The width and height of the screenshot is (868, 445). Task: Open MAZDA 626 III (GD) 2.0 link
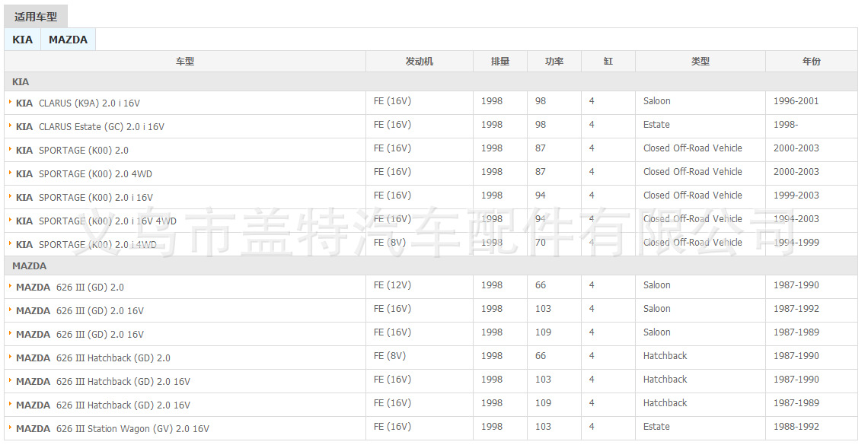[70, 288]
